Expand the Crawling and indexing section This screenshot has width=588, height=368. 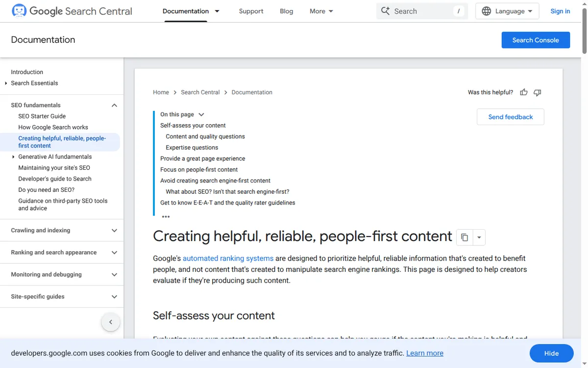click(x=114, y=231)
